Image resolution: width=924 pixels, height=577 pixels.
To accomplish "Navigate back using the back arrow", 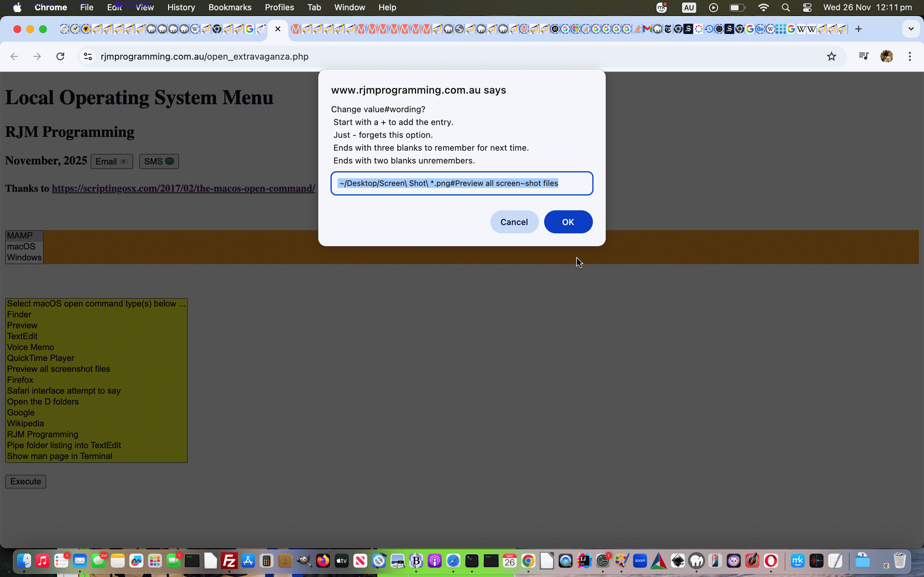I will coord(14,56).
